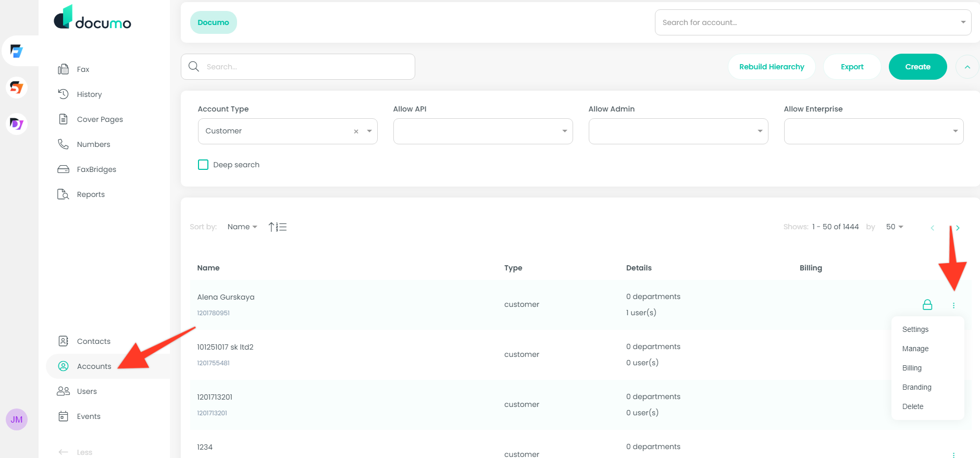Viewport: 980px width, 458px height.
Task: Open the Account Type dropdown
Action: click(x=288, y=131)
